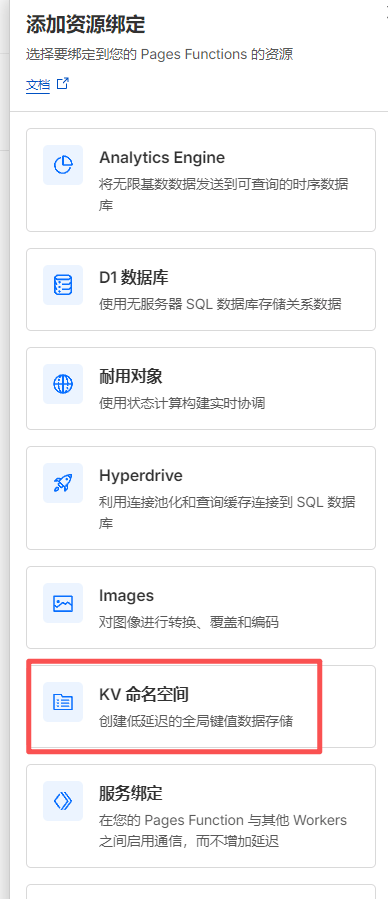Select the D1 数据库 title
This screenshot has height=899, width=388.
click(134, 277)
